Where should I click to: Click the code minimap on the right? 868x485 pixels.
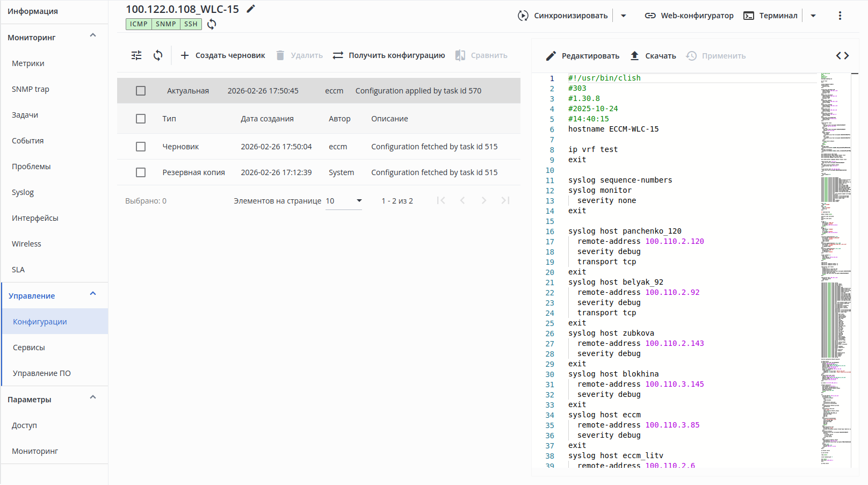835,269
